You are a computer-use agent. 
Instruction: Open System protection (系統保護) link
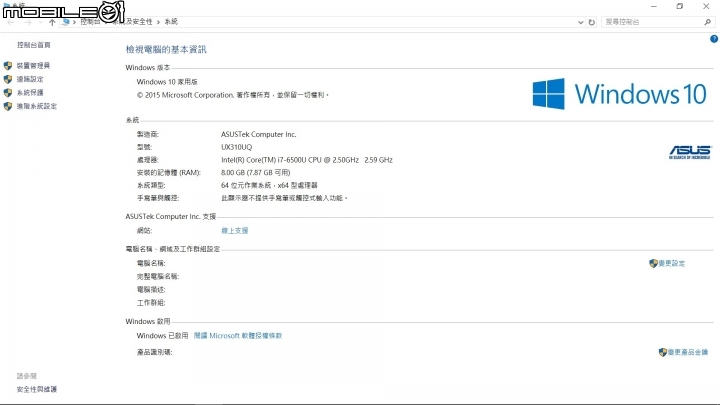pos(30,92)
